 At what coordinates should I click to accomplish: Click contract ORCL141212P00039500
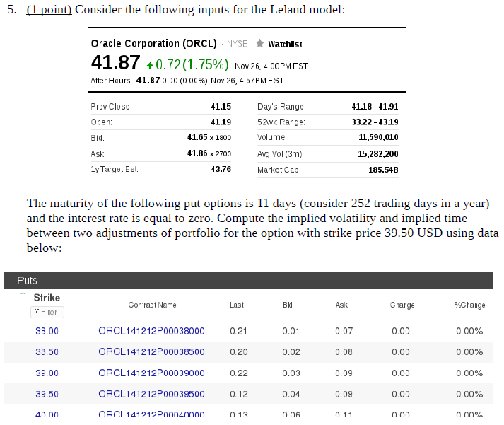point(151,395)
